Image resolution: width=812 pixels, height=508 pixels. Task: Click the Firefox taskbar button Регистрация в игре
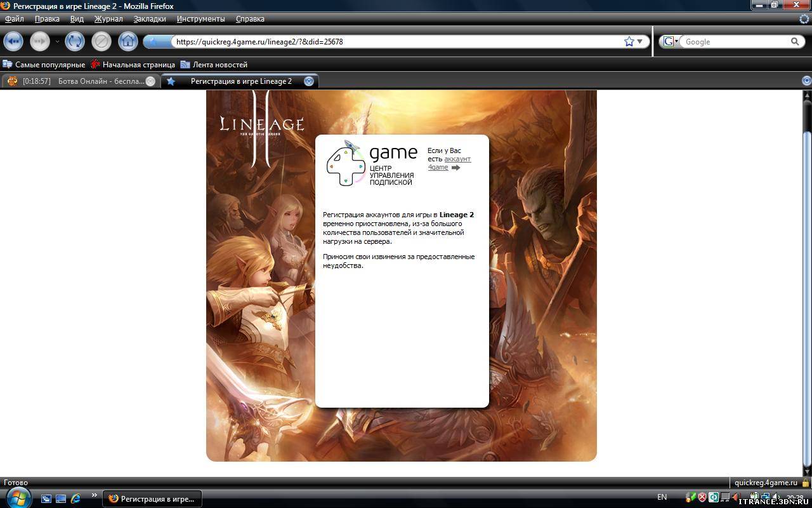point(152,498)
